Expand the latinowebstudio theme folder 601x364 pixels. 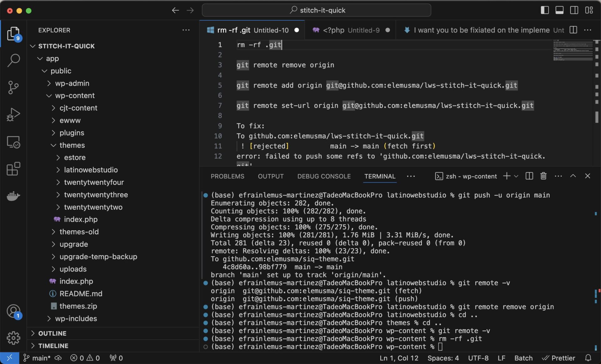(x=113, y=170)
